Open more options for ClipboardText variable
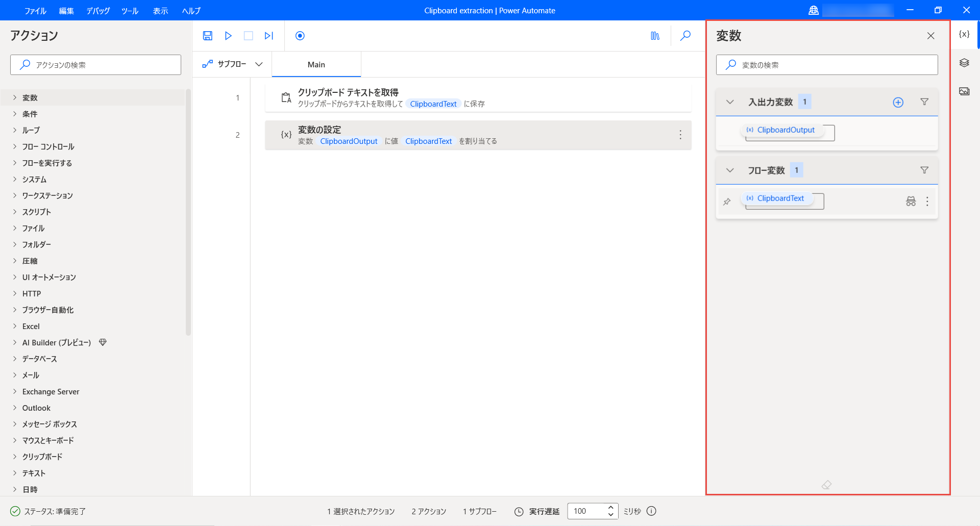This screenshot has height=526, width=980. click(x=927, y=202)
